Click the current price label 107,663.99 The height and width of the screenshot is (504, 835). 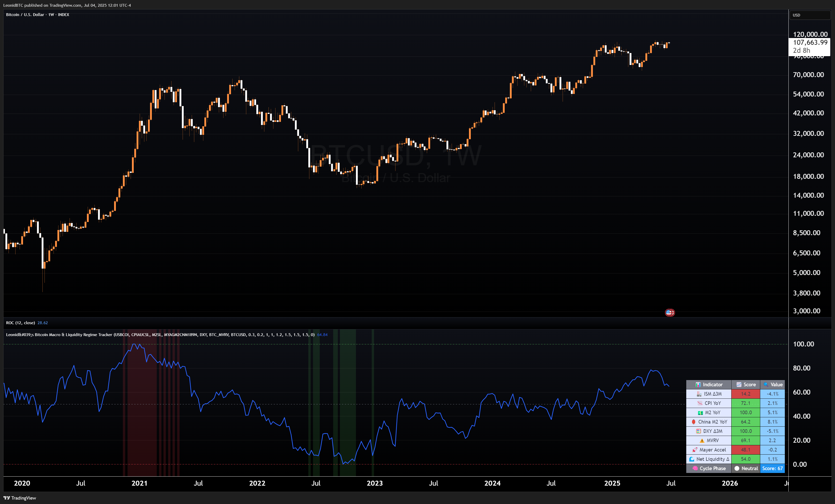[x=810, y=42]
